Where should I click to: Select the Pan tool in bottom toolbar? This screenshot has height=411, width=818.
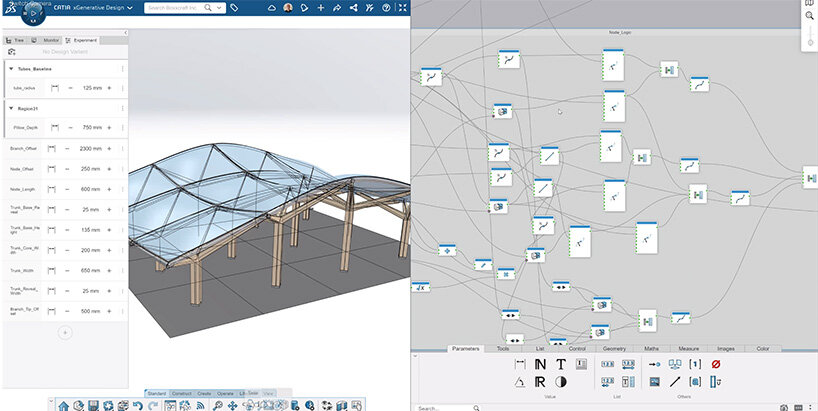point(232,405)
